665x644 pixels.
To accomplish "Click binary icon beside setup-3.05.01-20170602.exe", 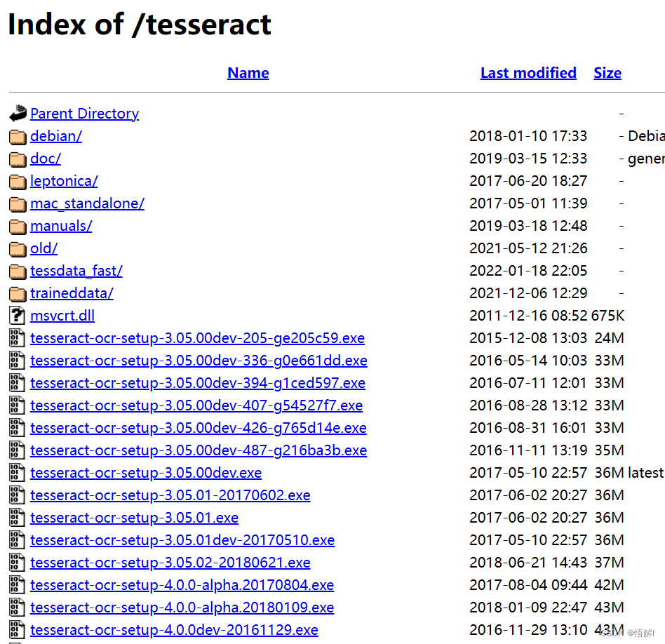I will point(17,495).
